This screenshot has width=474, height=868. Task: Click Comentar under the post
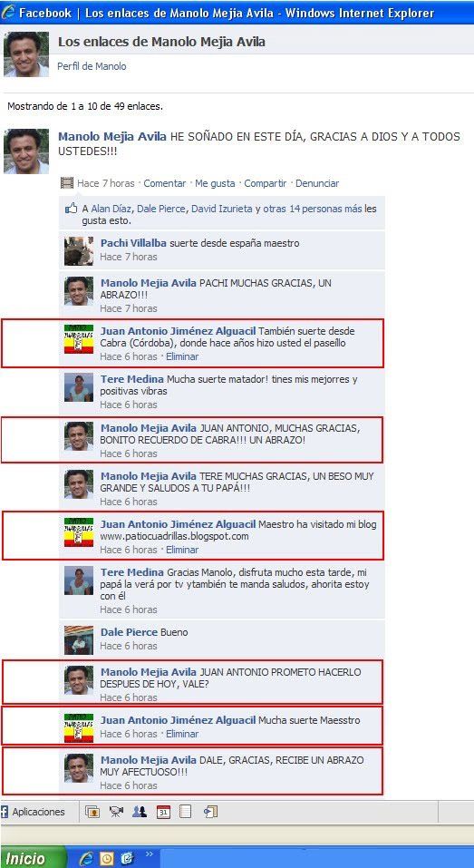[x=165, y=183]
